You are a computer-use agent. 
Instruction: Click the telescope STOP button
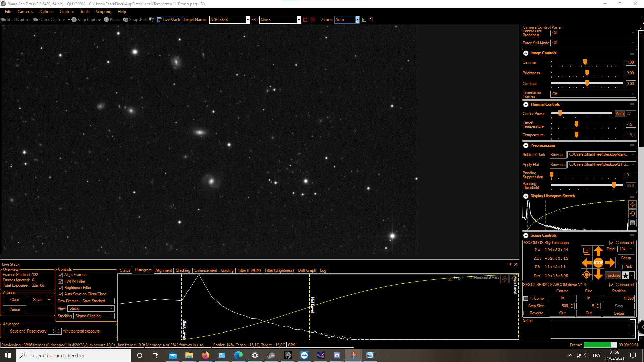tap(598, 263)
